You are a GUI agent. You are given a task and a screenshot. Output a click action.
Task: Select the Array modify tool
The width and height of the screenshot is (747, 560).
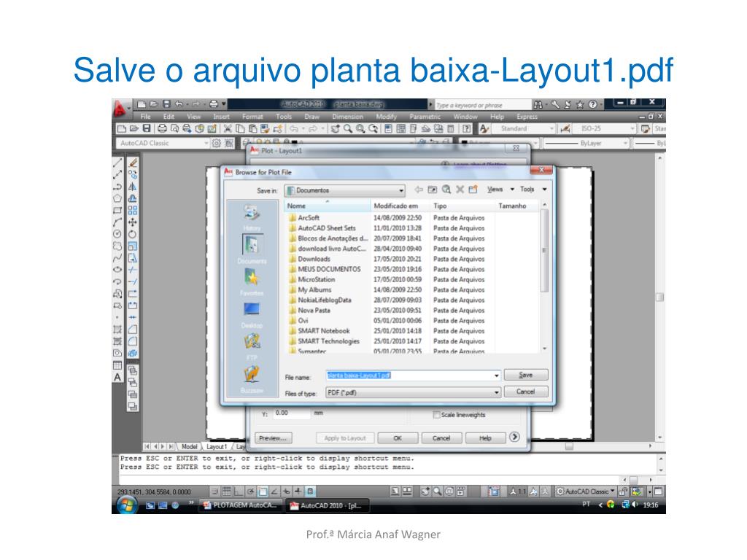point(133,211)
